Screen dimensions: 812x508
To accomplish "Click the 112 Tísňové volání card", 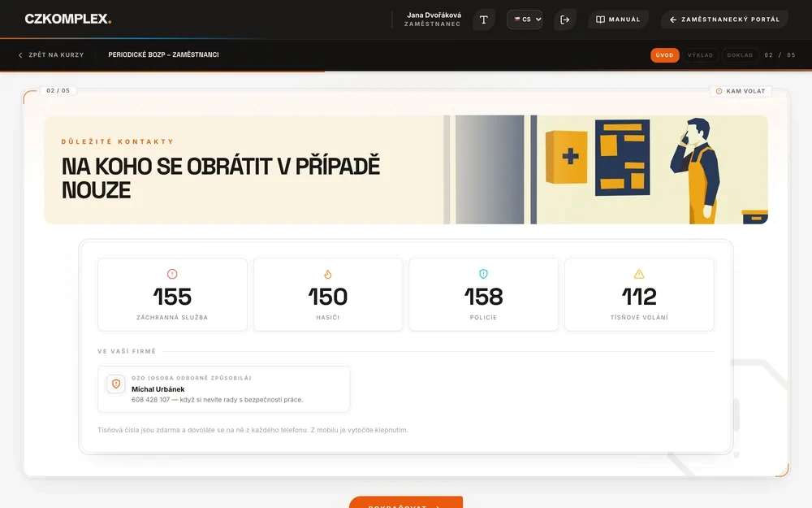I will coord(640,294).
